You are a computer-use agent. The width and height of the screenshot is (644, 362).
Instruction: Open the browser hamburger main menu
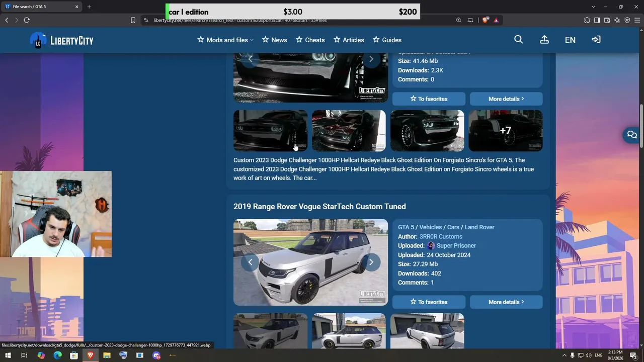click(x=637, y=20)
